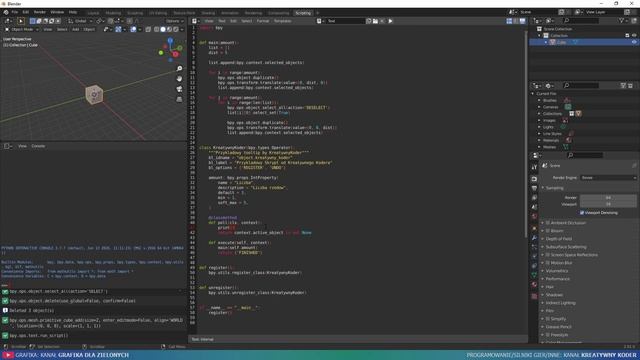The width and height of the screenshot is (640, 360).
Task: Hide the Cube object via eye icon
Action: click(x=634, y=42)
